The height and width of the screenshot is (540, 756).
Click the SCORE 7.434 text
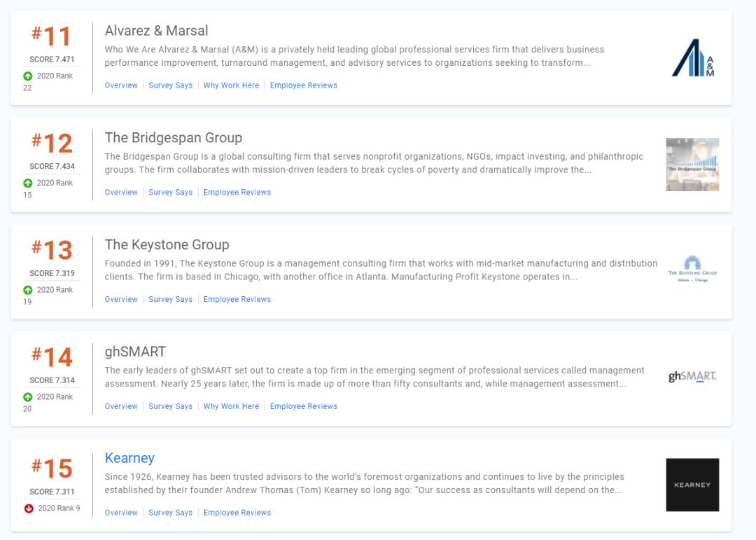pos(52,167)
